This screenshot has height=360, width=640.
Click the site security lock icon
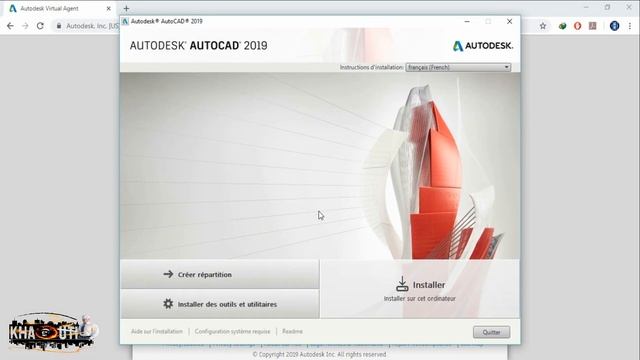click(59, 26)
